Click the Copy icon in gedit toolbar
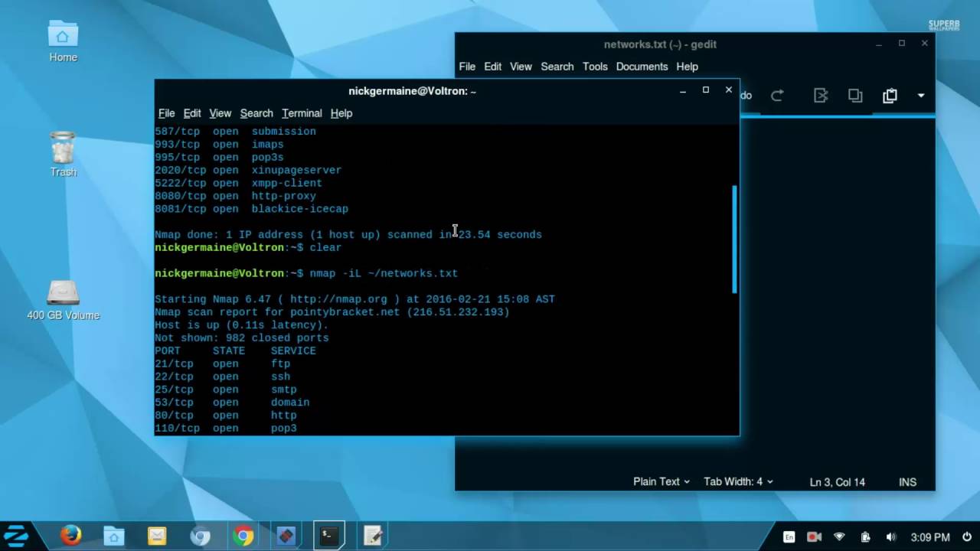 (x=855, y=96)
